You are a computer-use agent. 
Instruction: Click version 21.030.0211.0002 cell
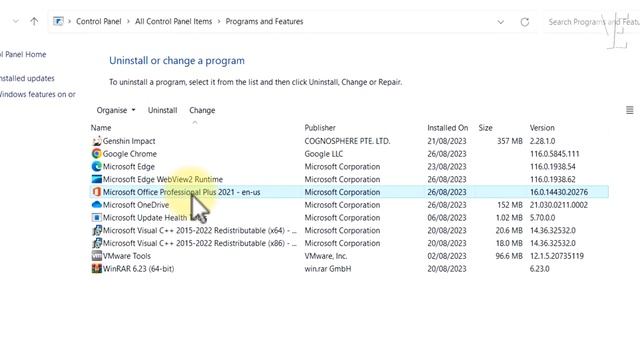559,204
